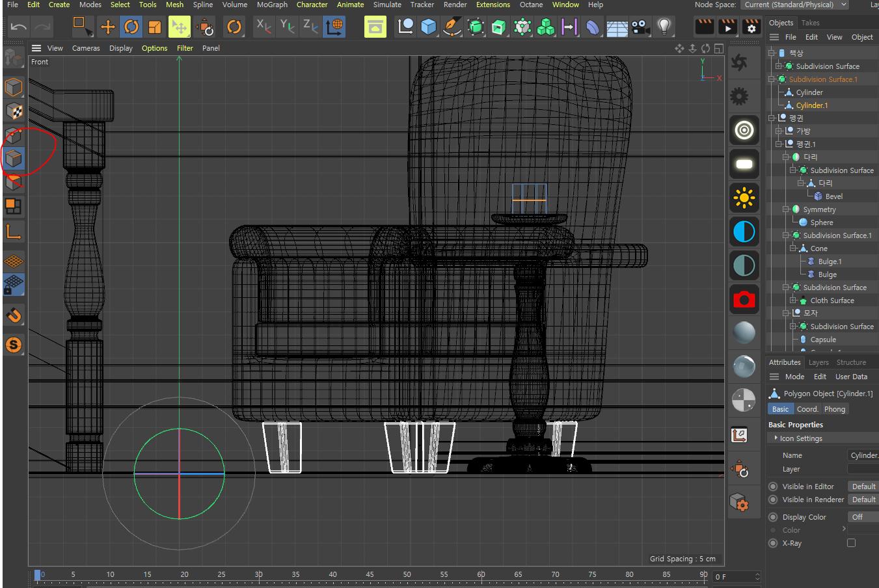Open the Node Space dropdown
The height and width of the screenshot is (588, 879).
795,5
